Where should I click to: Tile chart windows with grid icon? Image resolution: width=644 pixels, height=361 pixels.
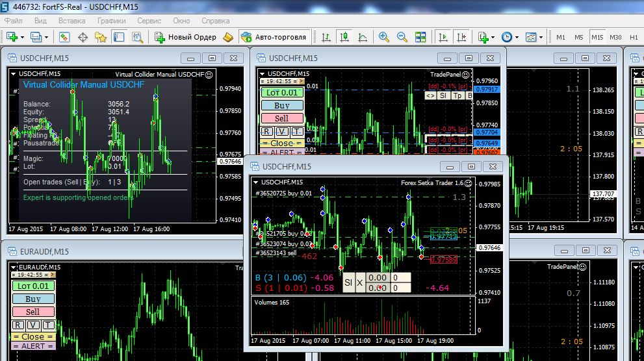click(420, 37)
